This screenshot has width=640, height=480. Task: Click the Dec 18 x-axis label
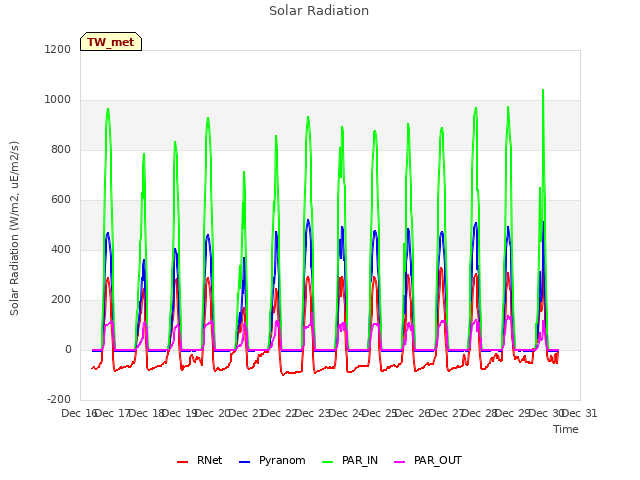147,413
